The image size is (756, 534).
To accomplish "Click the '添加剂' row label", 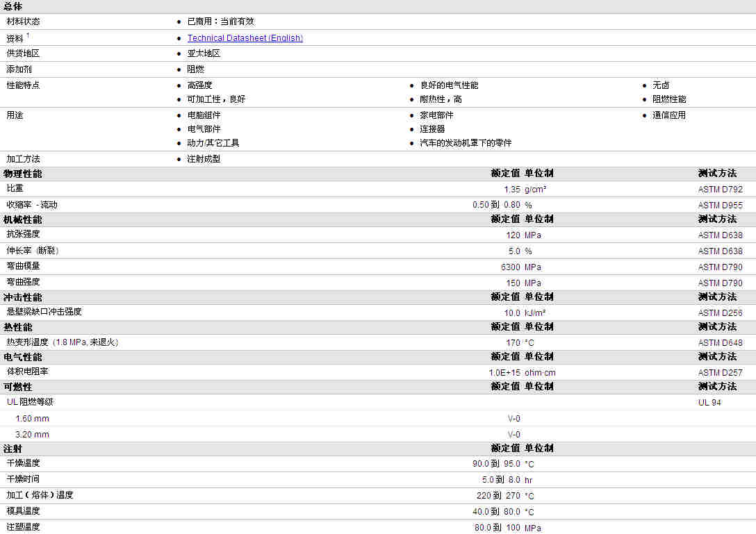I will click(x=19, y=69).
